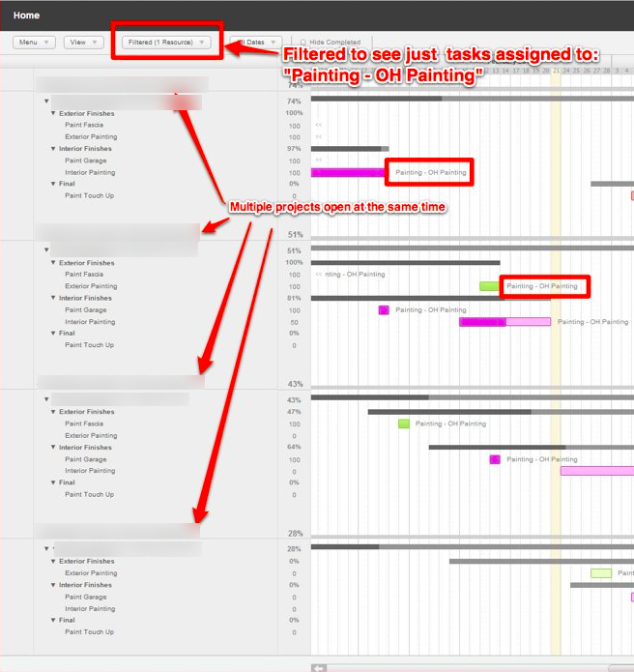Select magenta Paint Garage milestone in 43% project
The width and height of the screenshot is (634, 672).
tap(495, 459)
